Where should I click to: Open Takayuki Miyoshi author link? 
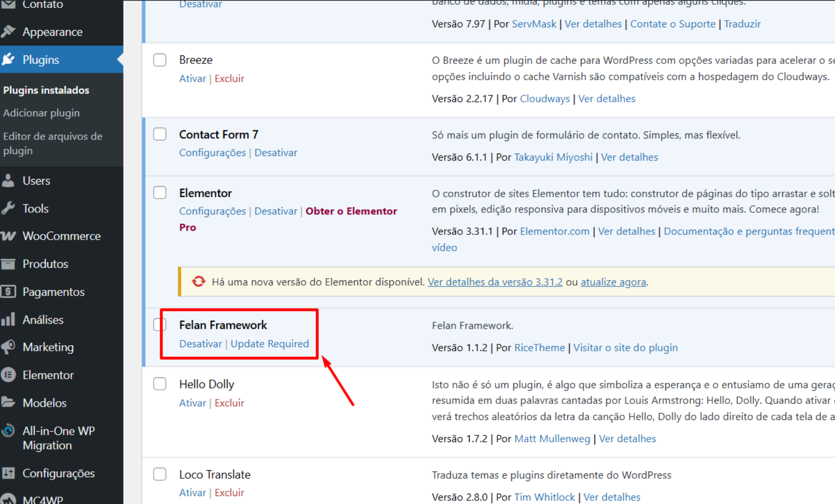click(553, 157)
